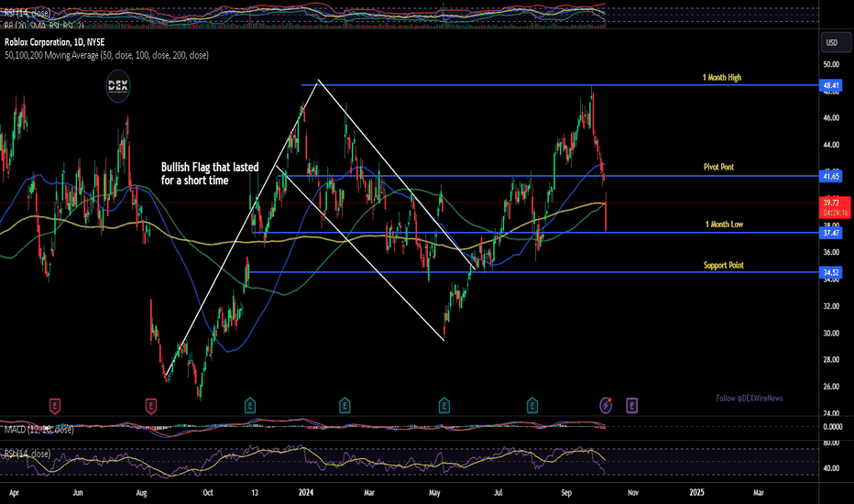The image size is (854, 504).
Task: Select the BB (20, SMA, RSI, RSI, 2) legend
Action: (x=44, y=26)
